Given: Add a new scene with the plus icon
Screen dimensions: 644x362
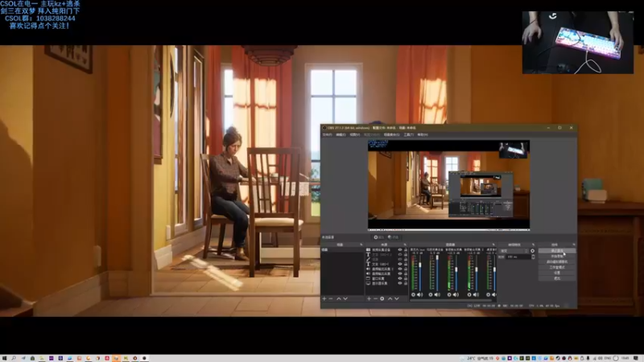Looking at the screenshot, I should tap(324, 298).
